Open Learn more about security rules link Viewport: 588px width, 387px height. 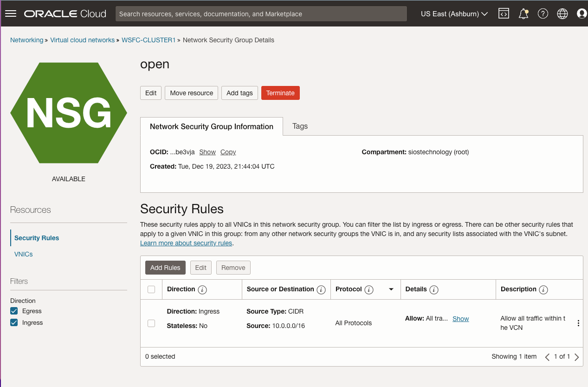click(186, 243)
